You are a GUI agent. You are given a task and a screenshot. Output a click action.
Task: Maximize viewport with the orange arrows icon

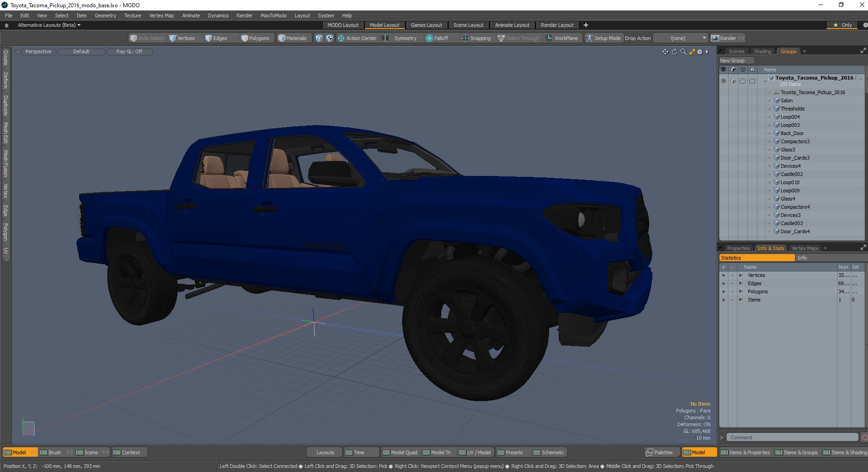click(692, 52)
